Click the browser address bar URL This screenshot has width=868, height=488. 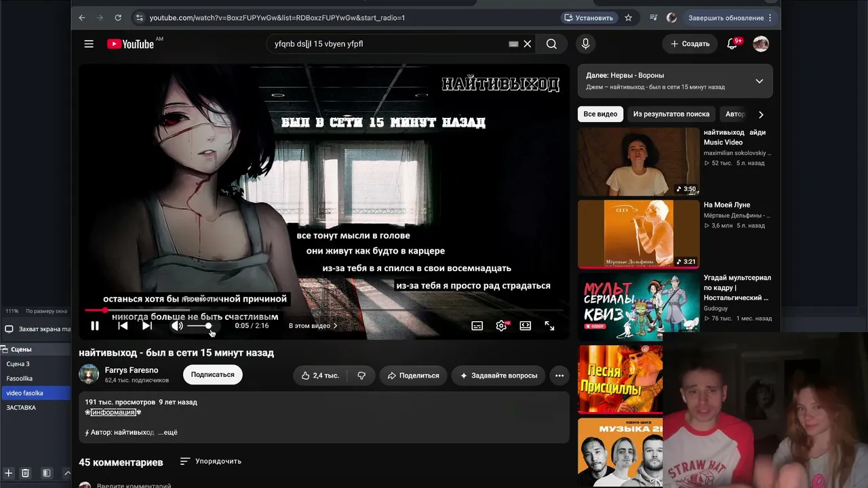pyautogui.click(x=277, y=18)
